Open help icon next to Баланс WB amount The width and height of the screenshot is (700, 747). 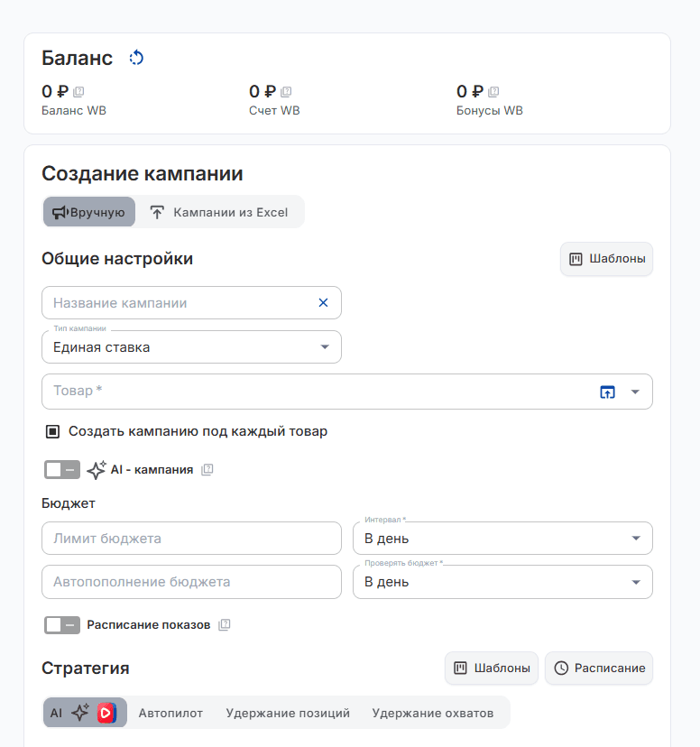pyautogui.click(x=78, y=91)
